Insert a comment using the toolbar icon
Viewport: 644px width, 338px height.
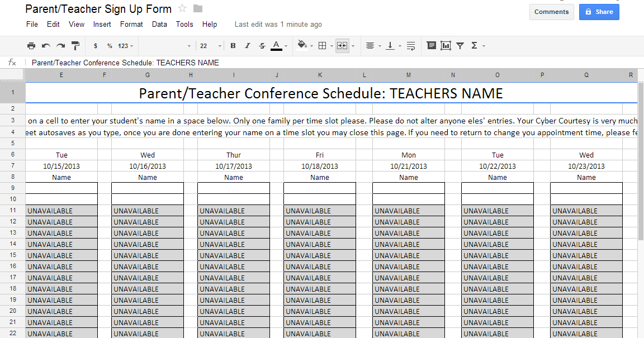pos(431,45)
